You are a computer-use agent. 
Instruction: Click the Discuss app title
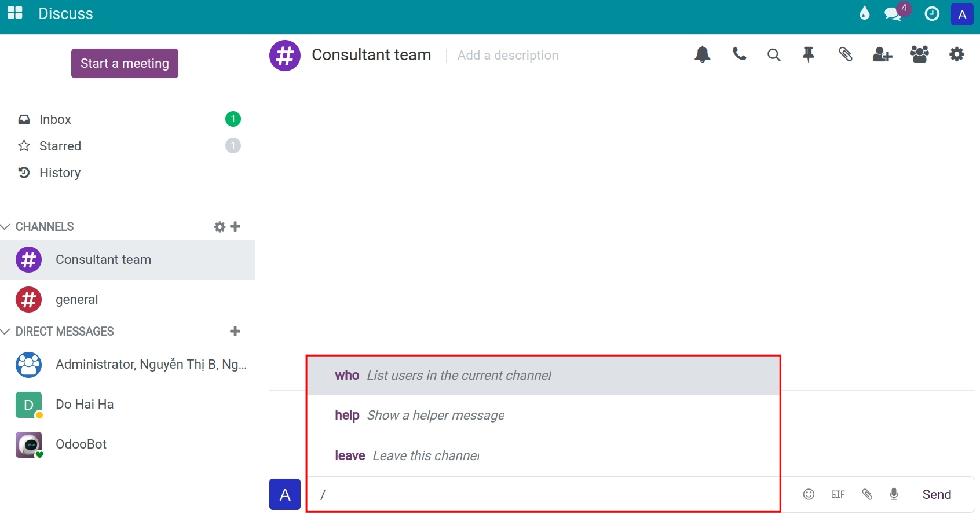65,13
